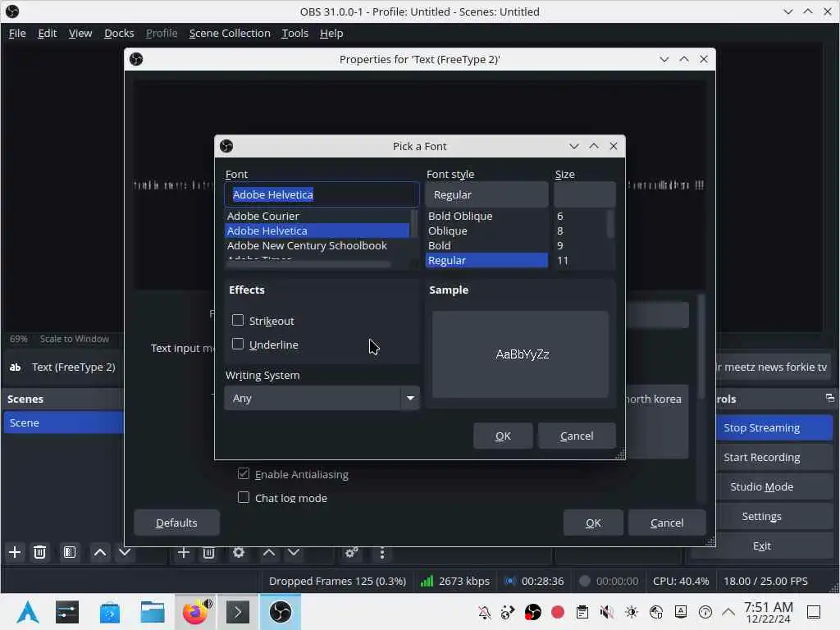Open the Edit menu
Viewport: 840px width, 630px height.
[x=47, y=33]
